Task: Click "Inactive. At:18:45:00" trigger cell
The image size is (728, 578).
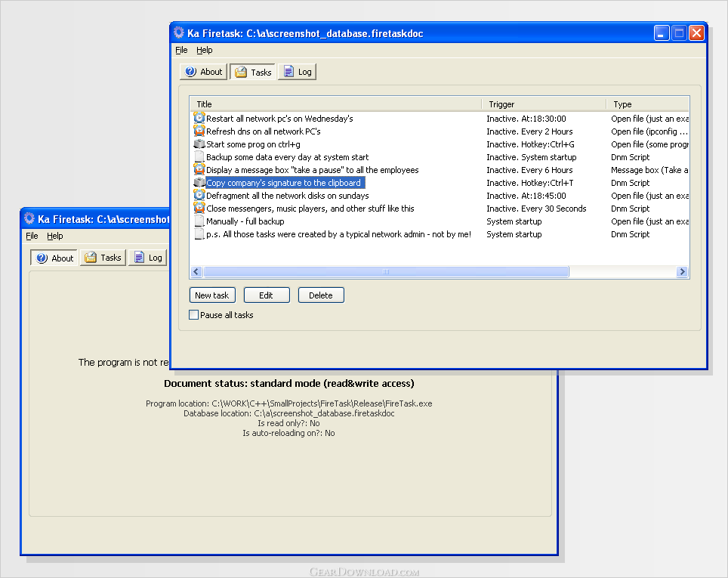Action: [526, 196]
